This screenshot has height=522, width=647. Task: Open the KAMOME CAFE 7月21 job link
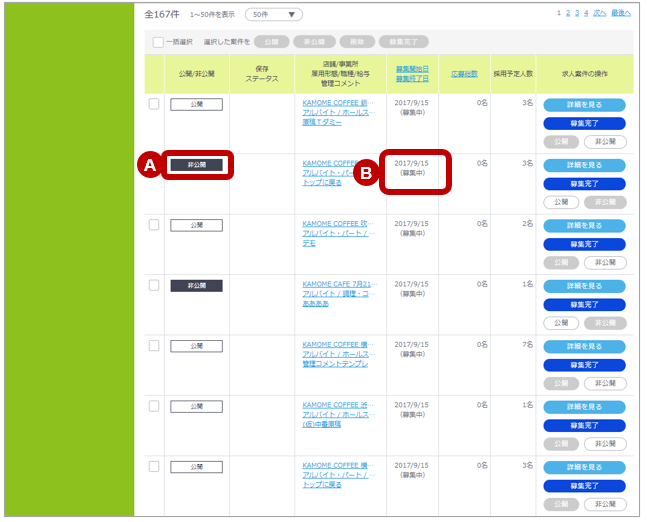tap(336, 284)
